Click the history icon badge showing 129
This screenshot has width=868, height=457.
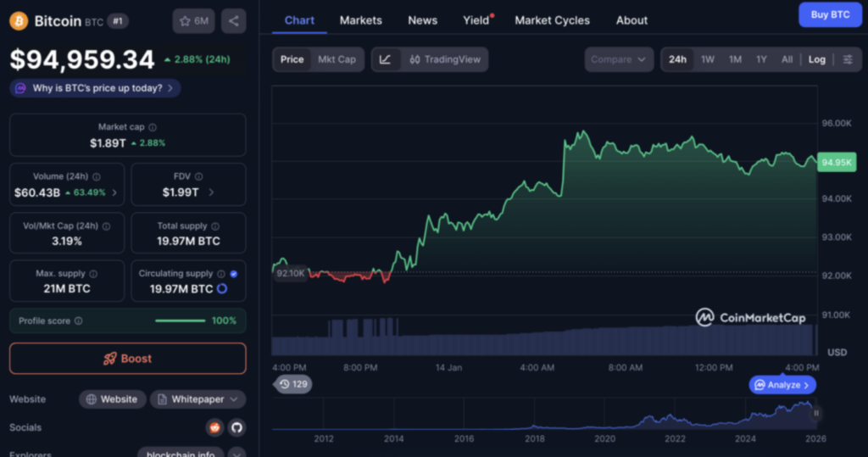click(294, 385)
